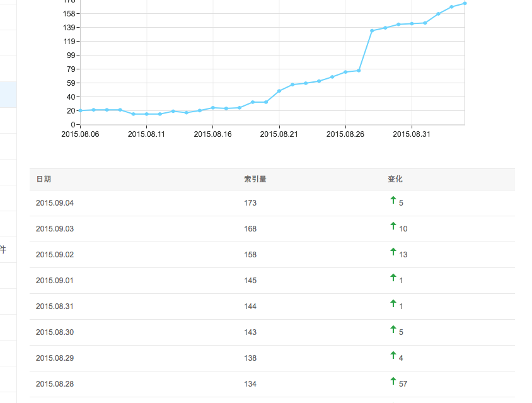Screen dimensions: 532x403
Task: Click up arrow icon in 2015.08.29 row
Action: coord(393,355)
